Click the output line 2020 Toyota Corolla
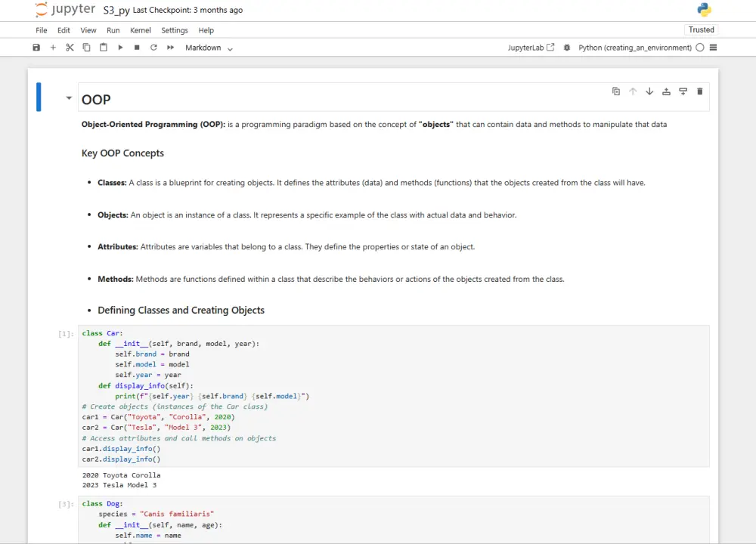The width and height of the screenshot is (756, 544). tap(122, 475)
